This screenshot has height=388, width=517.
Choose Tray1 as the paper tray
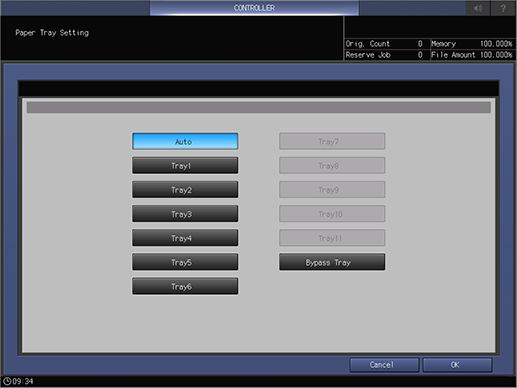point(185,166)
